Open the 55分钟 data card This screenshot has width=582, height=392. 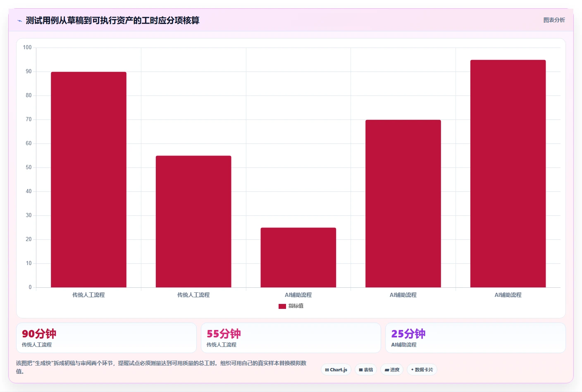(291, 338)
